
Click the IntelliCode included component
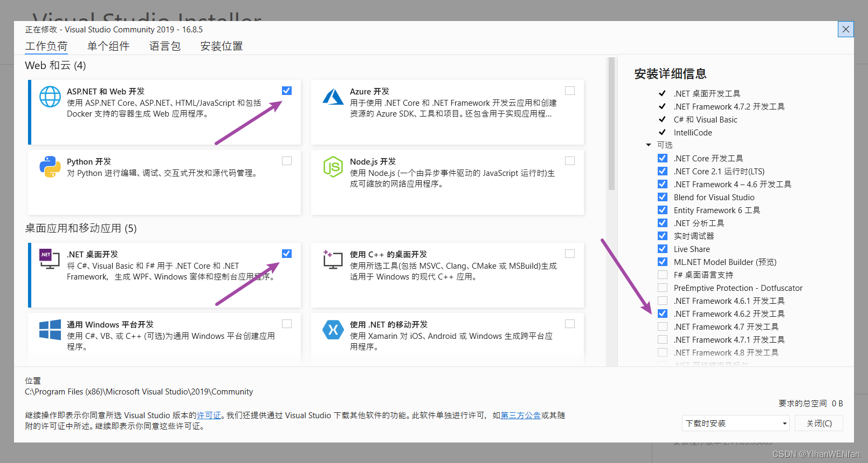click(x=693, y=132)
